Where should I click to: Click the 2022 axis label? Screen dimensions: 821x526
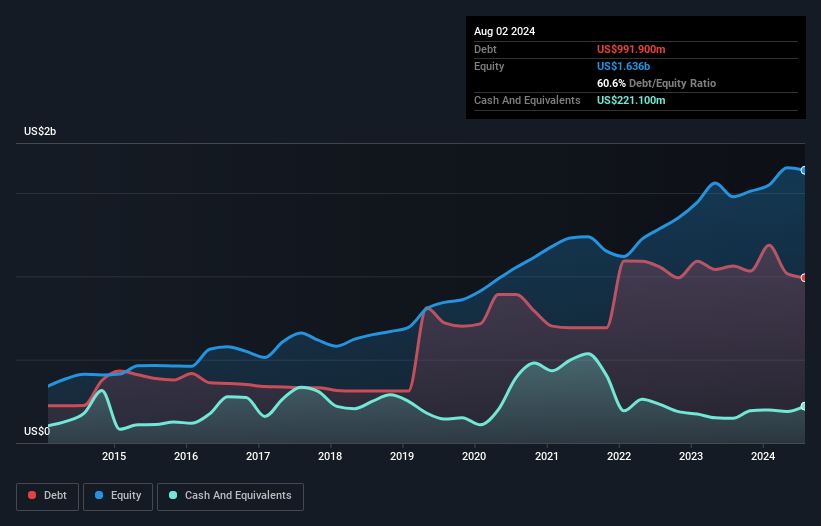[619, 456]
